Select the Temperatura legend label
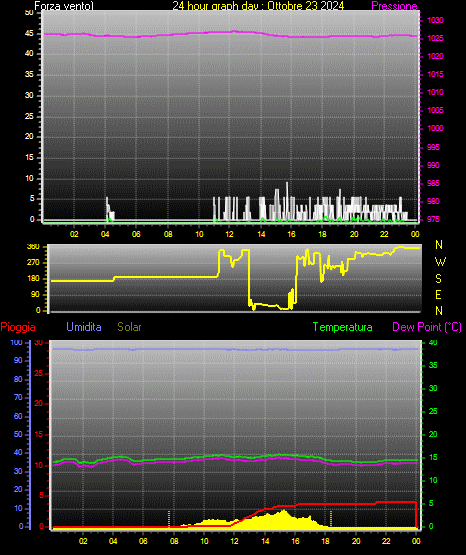 [x=343, y=327]
